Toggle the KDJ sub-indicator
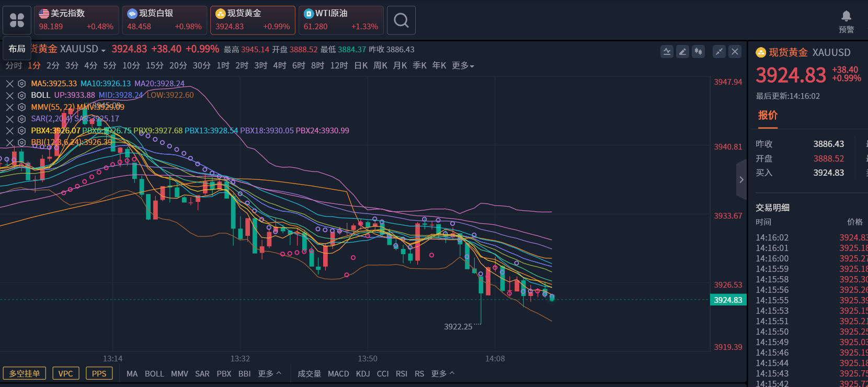Image resolution: width=868 pixels, height=387 pixels. 363,373
